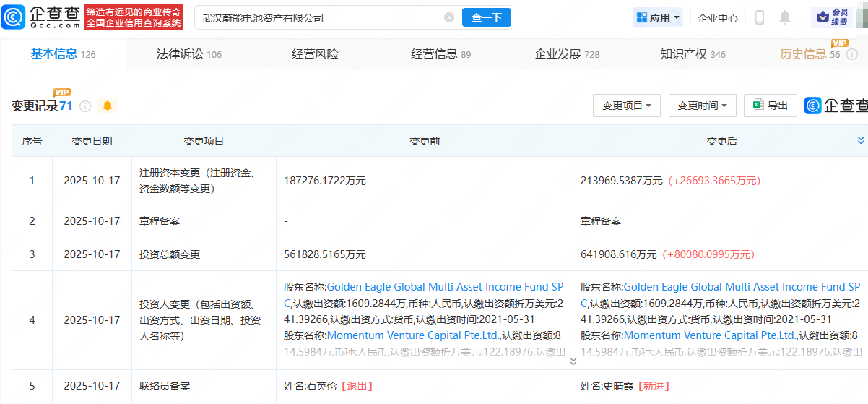
Task: Open notifications bell in the header
Action: coord(785,17)
